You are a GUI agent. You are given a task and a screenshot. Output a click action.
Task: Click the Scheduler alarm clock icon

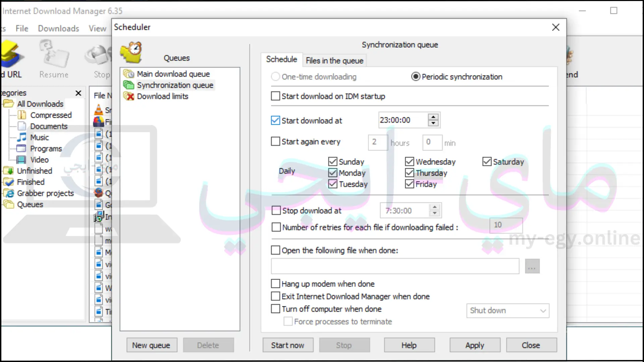(131, 52)
